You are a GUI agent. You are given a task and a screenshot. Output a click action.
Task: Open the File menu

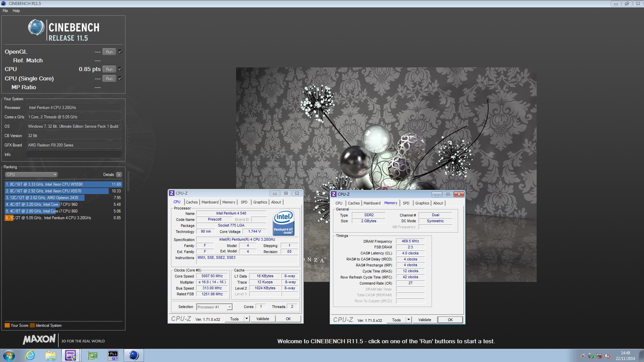tap(5, 11)
